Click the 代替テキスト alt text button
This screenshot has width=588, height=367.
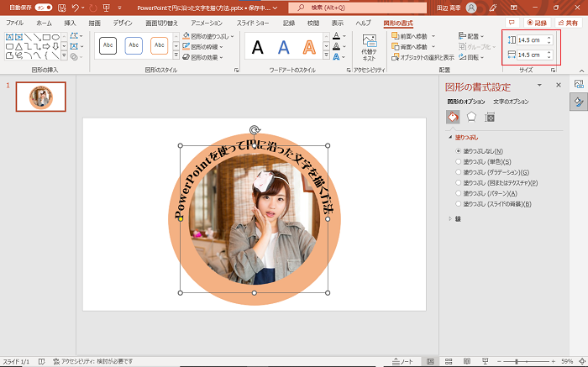pyautogui.click(x=370, y=48)
